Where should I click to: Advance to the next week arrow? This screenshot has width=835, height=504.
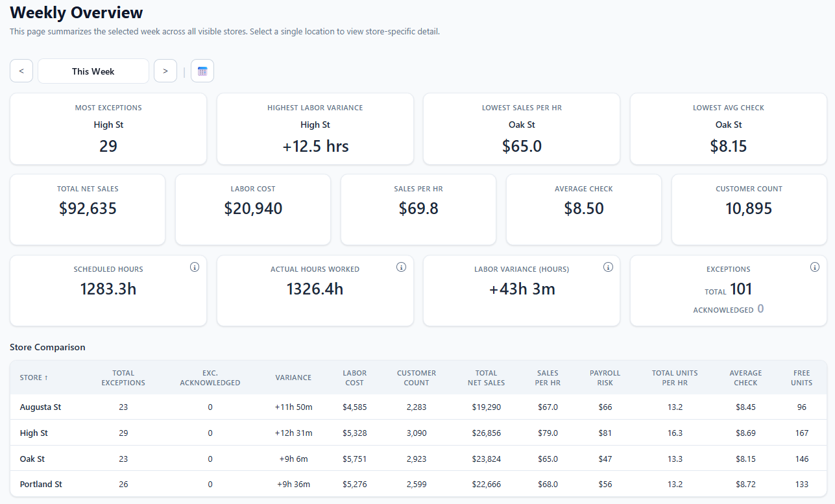(x=165, y=71)
